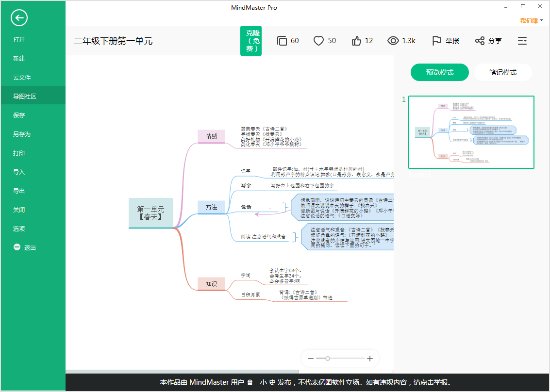Click the heart favorite icon
550x392 pixels.
click(318, 41)
